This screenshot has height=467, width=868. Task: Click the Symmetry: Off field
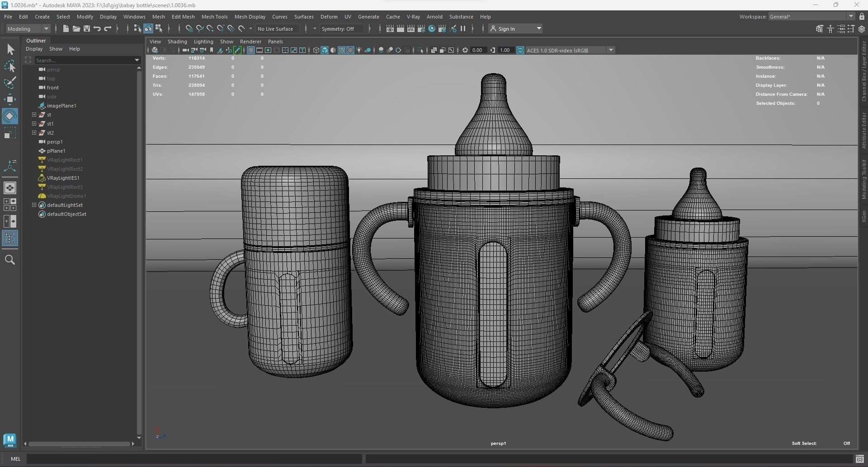[341, 28]
